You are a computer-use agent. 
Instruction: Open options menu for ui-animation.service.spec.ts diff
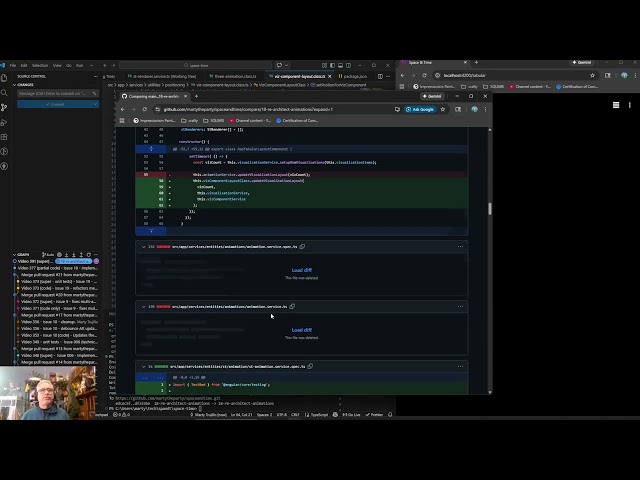[460, 367]
